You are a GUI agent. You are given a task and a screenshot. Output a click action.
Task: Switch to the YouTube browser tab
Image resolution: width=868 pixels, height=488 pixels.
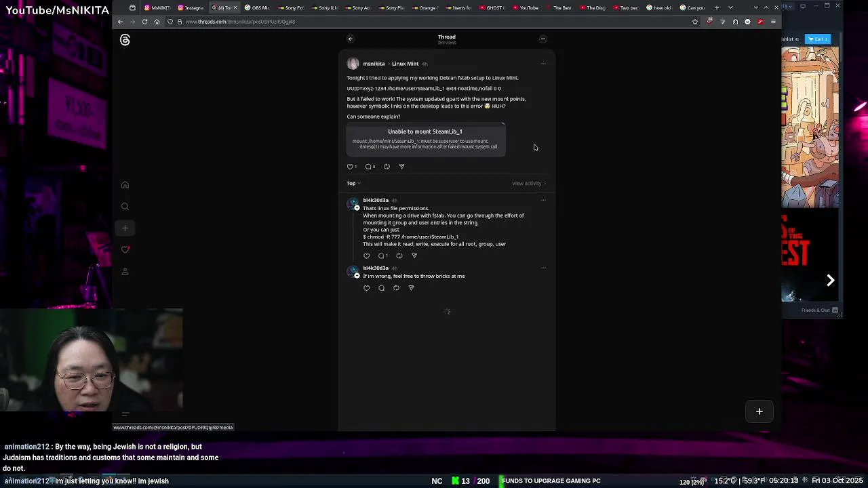point(526,7)
